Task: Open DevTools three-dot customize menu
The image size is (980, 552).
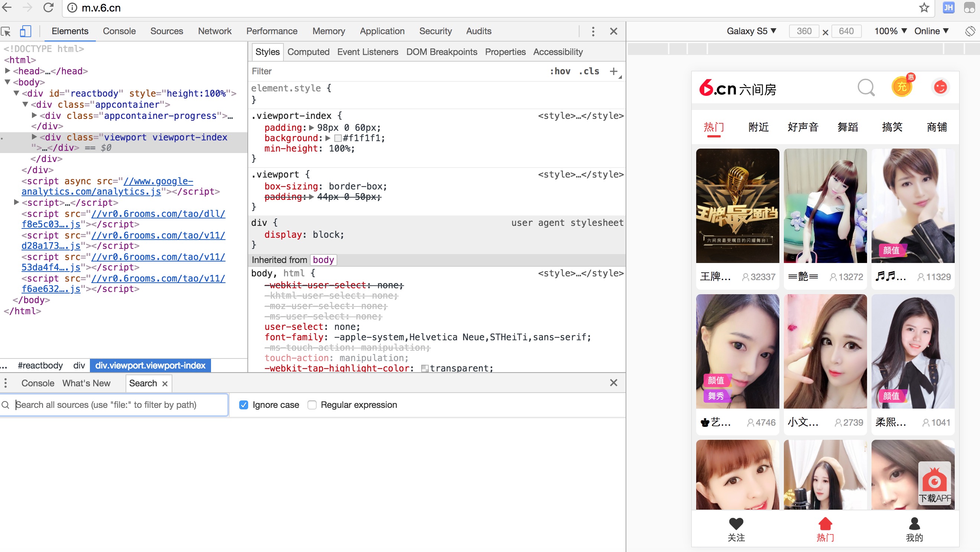Action: [593, 31]
